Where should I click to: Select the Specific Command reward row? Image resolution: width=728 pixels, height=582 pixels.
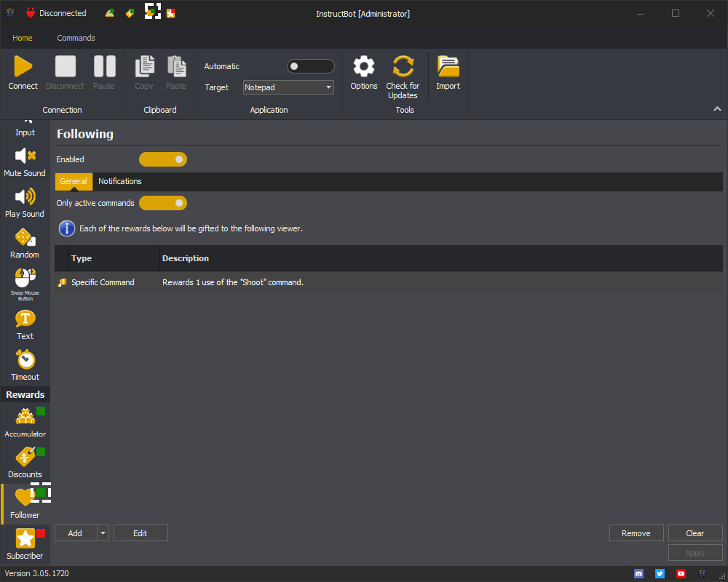click(389, 282)
